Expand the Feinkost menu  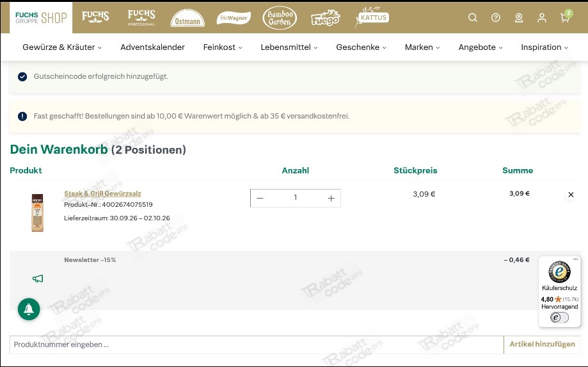tap(223, 47)
